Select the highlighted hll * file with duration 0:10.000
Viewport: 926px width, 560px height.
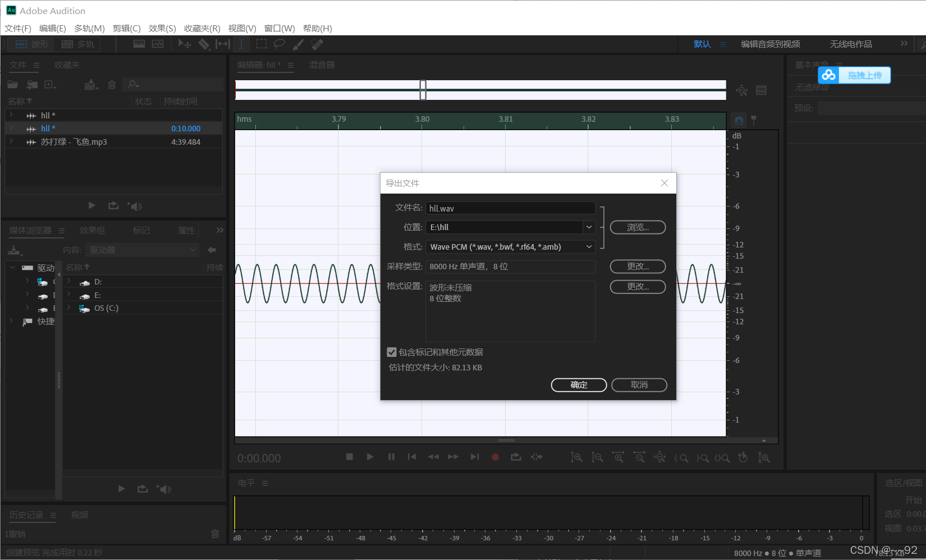pos(114,128)
